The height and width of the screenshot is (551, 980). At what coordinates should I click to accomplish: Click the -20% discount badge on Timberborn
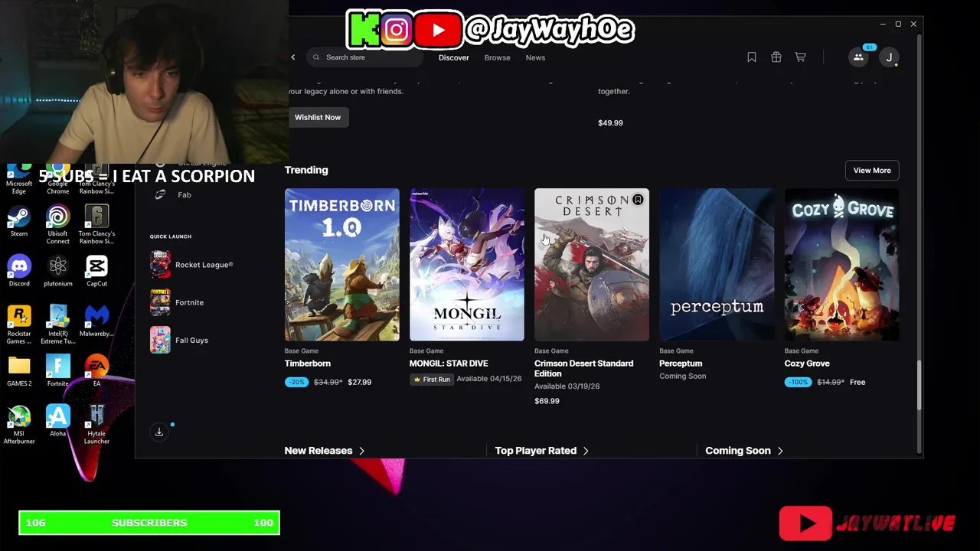pyautogui.click(x=296, y=382)
